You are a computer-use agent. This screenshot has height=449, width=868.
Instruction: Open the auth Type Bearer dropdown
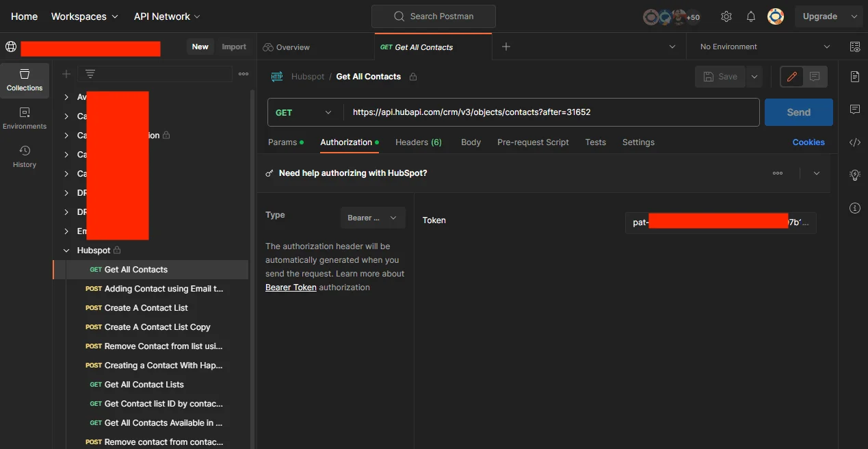tap(373, 218)
